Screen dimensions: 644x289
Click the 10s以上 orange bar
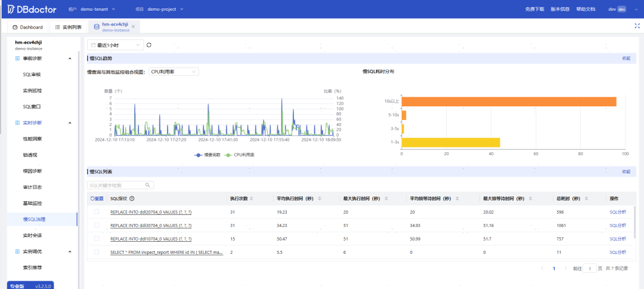click(509, 102)
